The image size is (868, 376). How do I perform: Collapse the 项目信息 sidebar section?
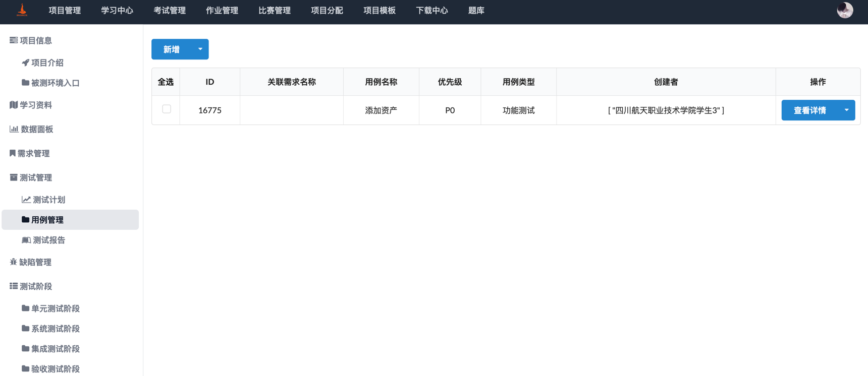[36, 40]
